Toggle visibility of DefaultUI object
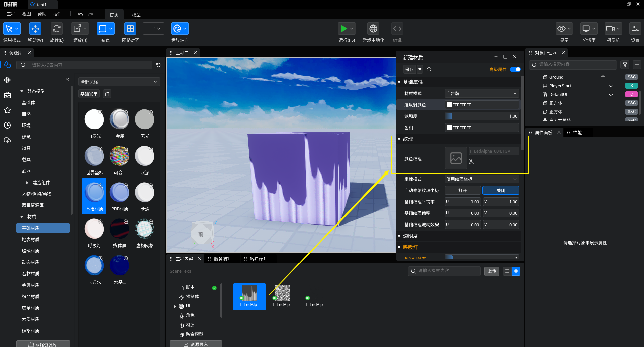 click(x=611, y=95)
